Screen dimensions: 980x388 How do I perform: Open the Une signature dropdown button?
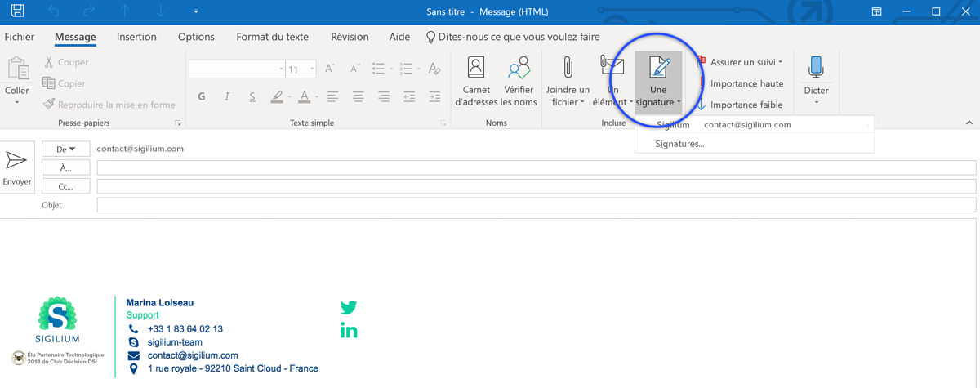click(x=658, y=82)
